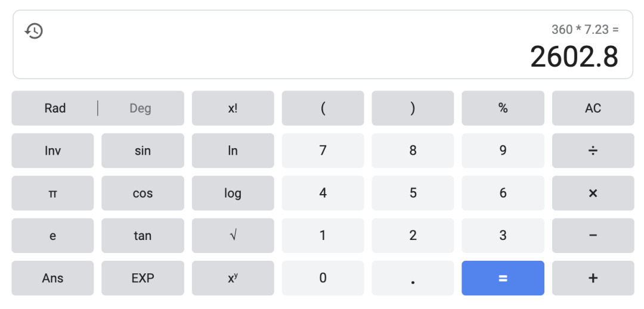644x309 pixels.
Task: Click the factorial x! key
Action: (233, 108)
